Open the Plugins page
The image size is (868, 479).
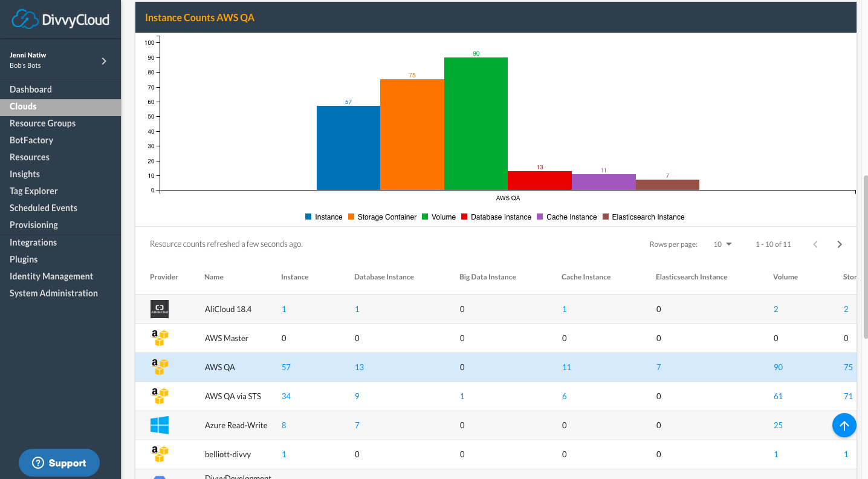pos(24,259)
